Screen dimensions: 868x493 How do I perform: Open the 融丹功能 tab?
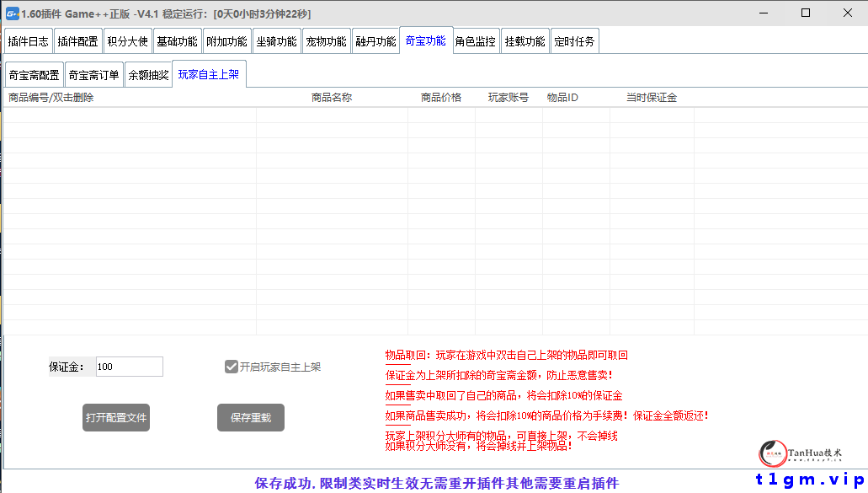(375, 40)
